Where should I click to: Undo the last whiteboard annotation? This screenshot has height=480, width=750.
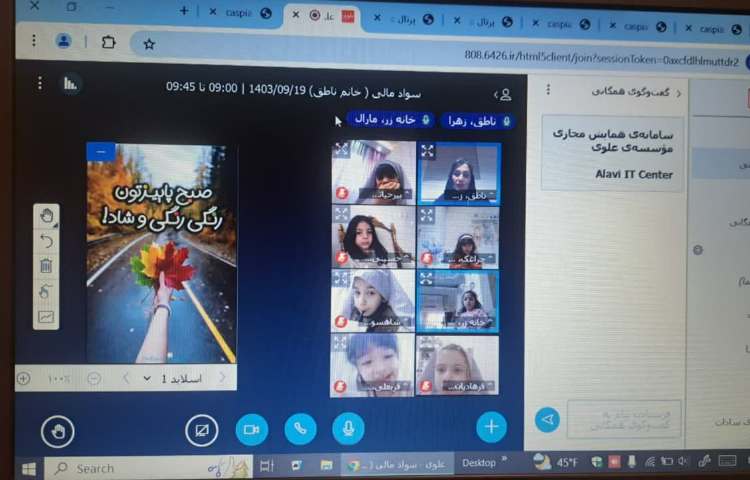point(46,241)
